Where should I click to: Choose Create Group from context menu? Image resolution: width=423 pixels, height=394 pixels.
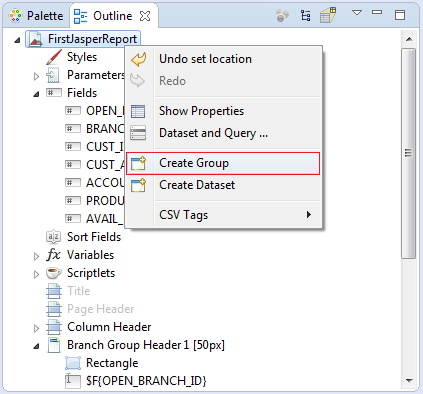(x=223, y=163)
